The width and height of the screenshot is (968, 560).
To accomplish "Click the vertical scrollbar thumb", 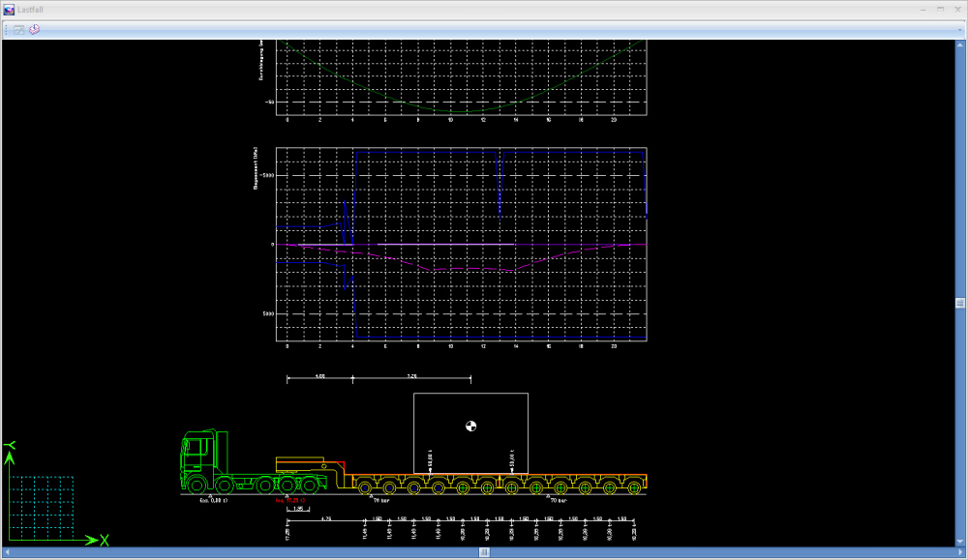I will pos(960,302).
